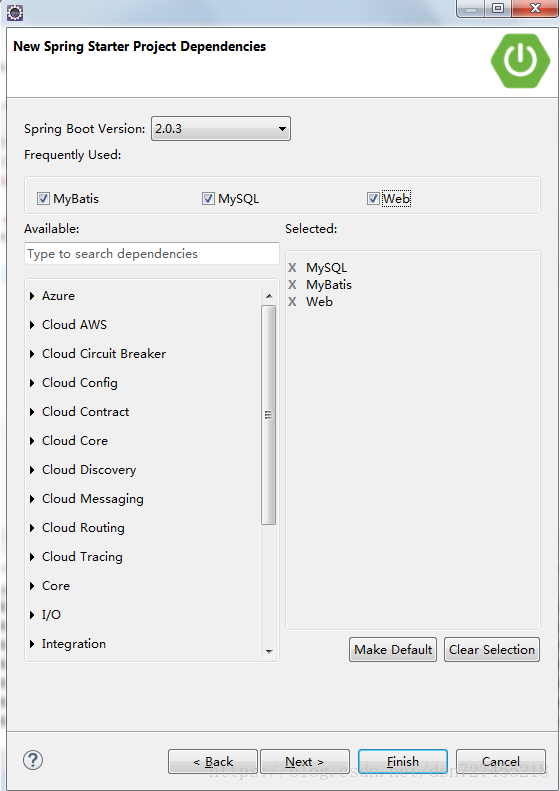Expand the Integration category
The image size is (560, 791).
(x=32, y=644)
